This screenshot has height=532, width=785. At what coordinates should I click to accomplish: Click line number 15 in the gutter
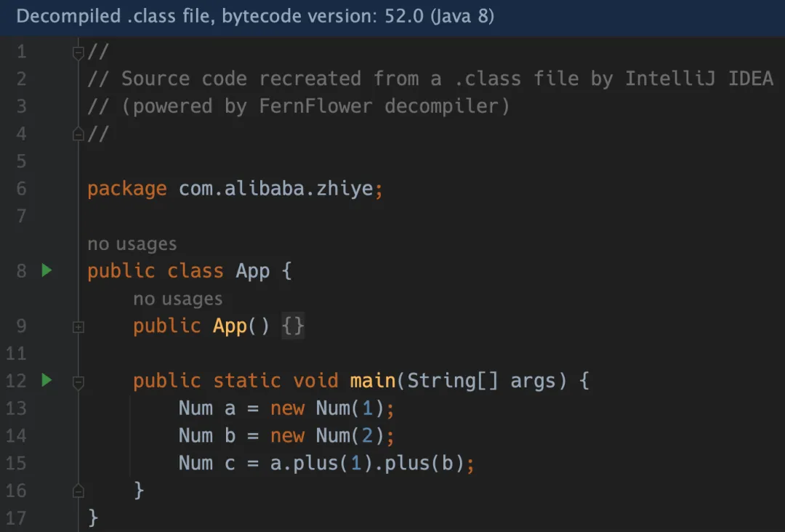click(x=16, y=464)
